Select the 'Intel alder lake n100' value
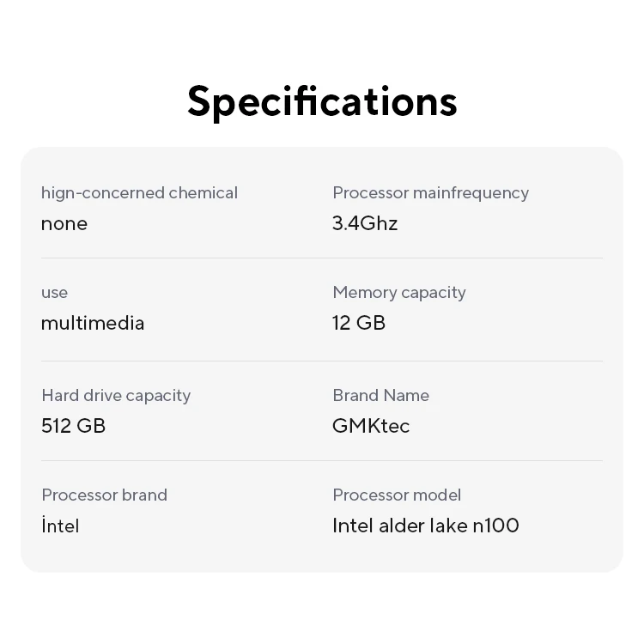 [x=426, y=526]
